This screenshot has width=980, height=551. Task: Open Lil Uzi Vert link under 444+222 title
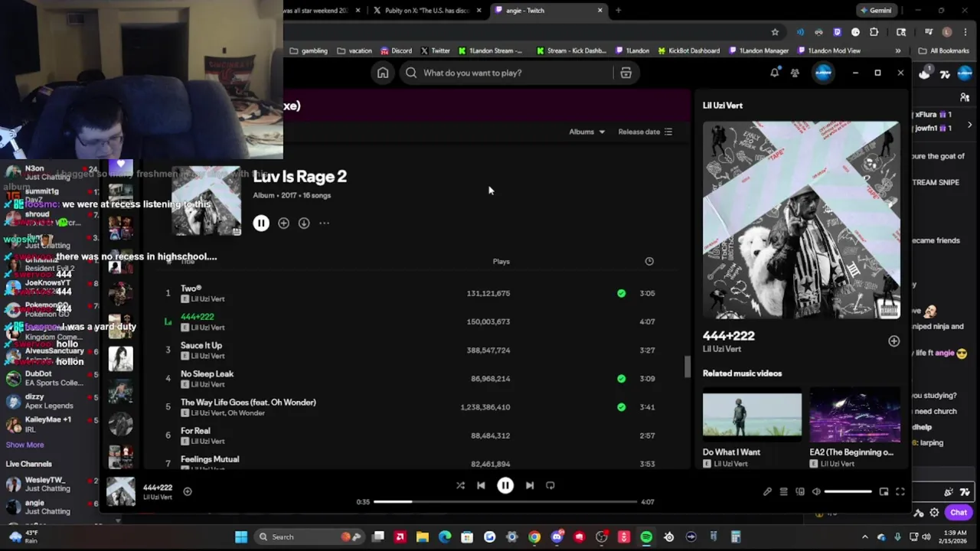(x=722, y=349)
